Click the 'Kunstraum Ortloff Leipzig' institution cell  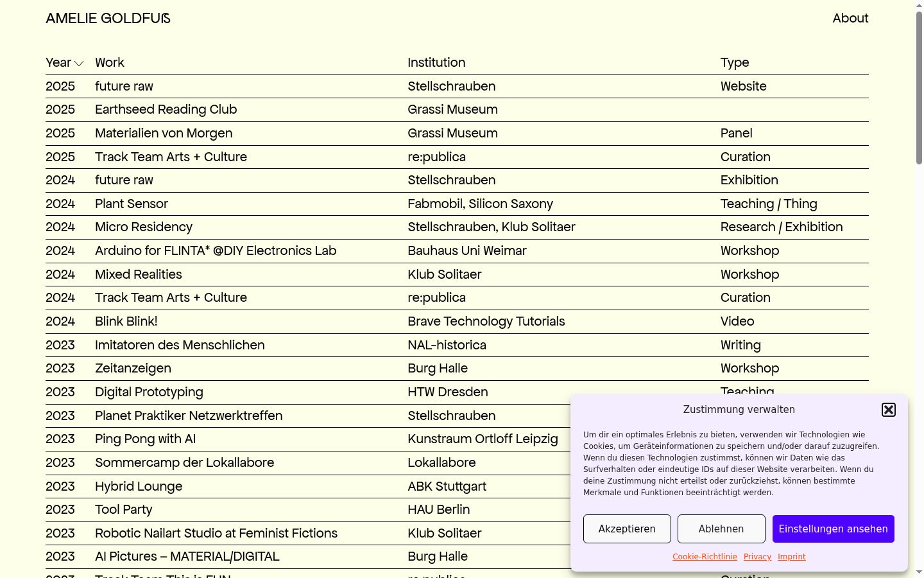click(483, 439)
